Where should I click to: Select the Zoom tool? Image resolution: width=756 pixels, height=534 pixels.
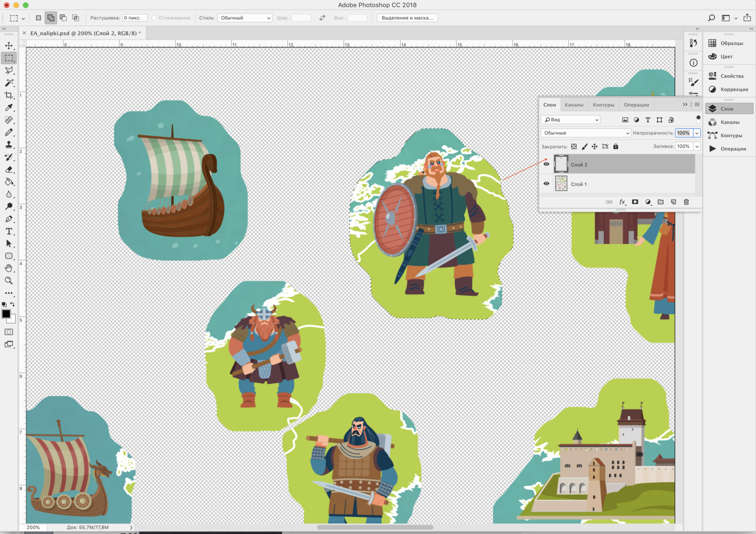9,281
